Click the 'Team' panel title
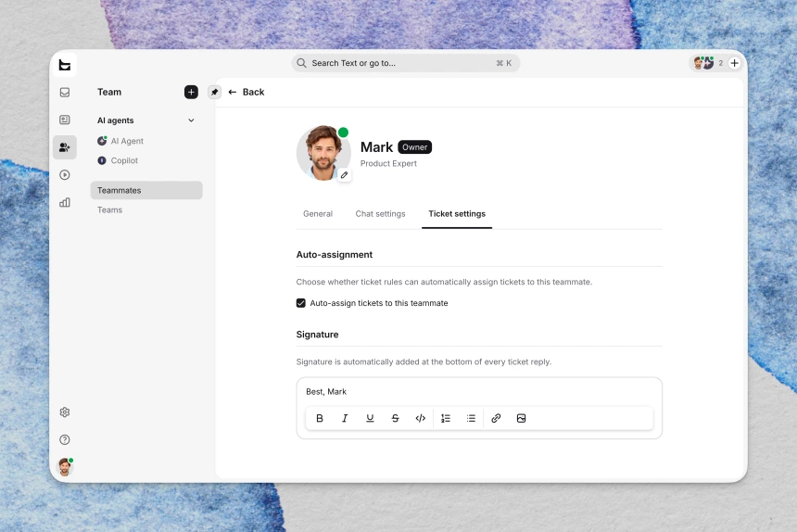Viewport: 797px width, 532px height. tap(109, 92)
